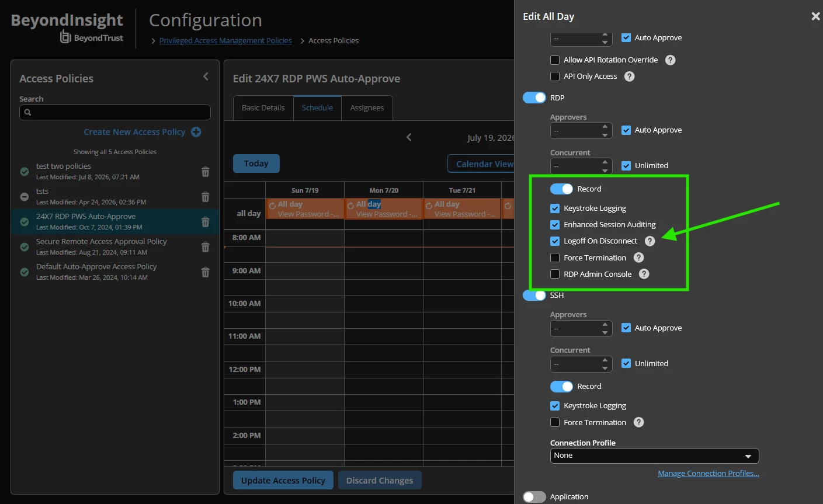The image size is (823, 504).
Task: Click the SSH Concurrent number stepper
Action: 581,364
